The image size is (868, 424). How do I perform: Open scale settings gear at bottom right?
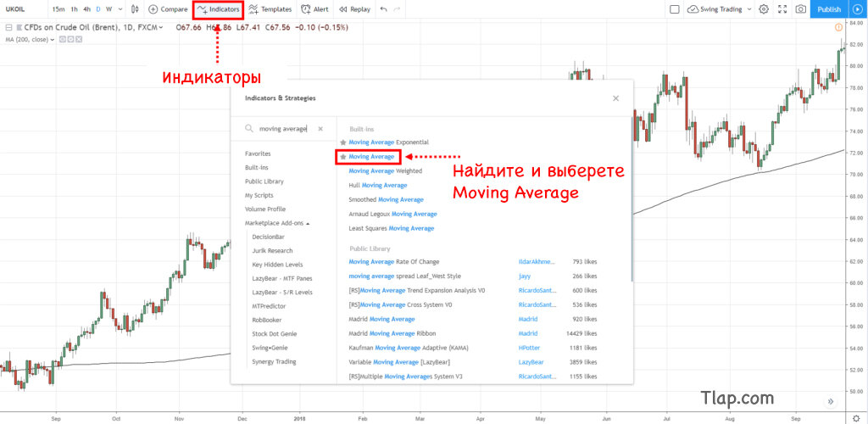point(856,418)
